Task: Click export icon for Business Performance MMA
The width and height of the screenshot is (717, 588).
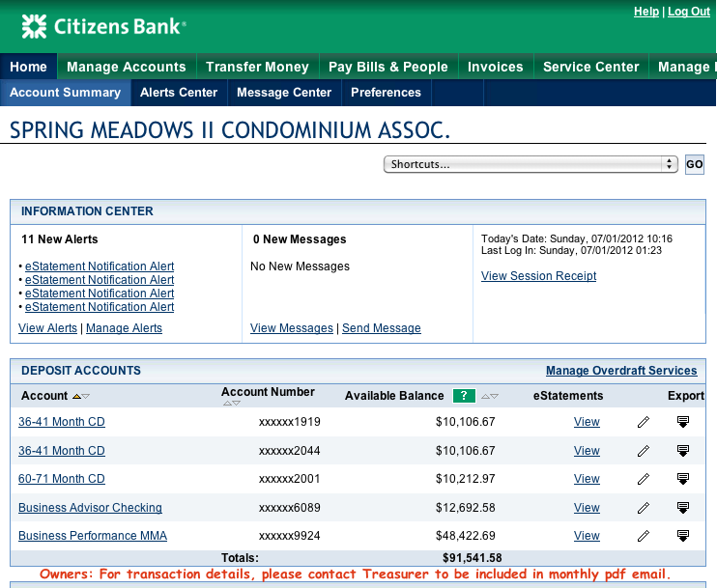Action: [x=683, y=536]
